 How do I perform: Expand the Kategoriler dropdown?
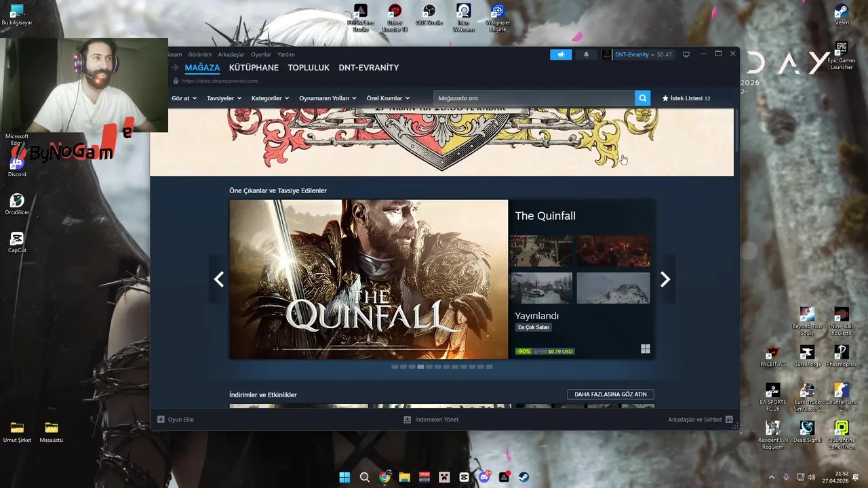pos(270,98)
